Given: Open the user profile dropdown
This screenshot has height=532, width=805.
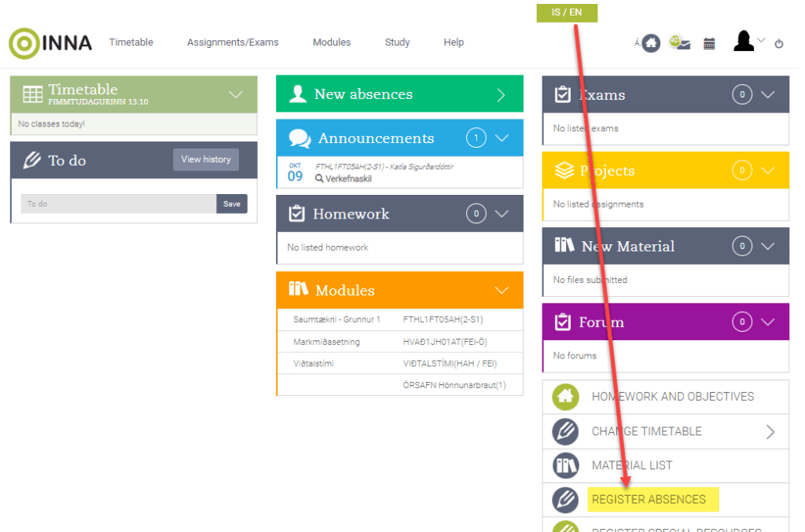Looking at the screenshot, I should (748, 42).
